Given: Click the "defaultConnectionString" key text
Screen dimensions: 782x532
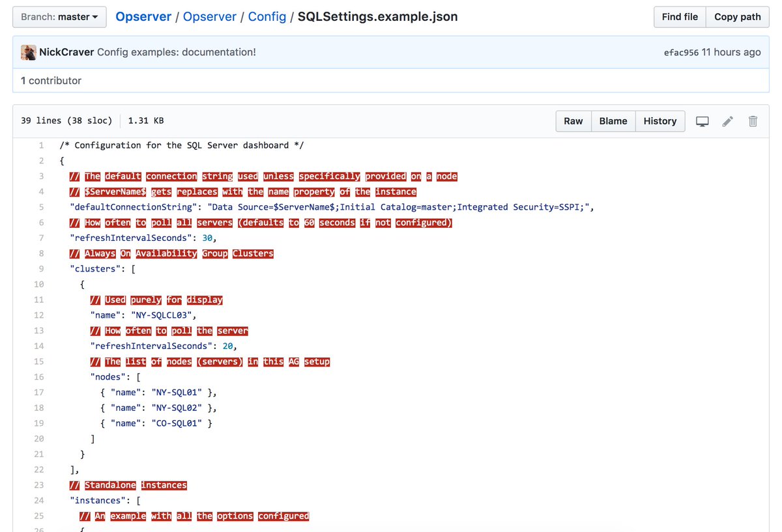Looking at the screenshot, I should 134,207.
